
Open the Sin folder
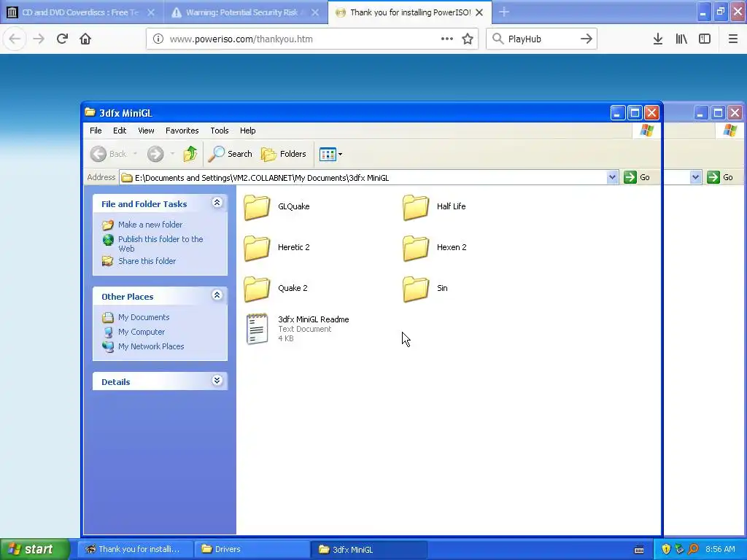[x=425, y=289]
